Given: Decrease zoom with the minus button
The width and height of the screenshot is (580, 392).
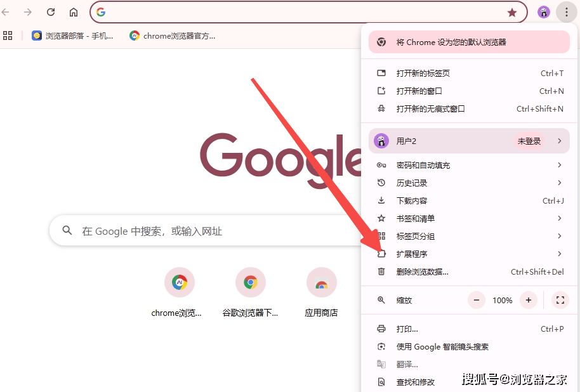Looking at the screenshot, I should pyautogui.click(x=477, y=300).
